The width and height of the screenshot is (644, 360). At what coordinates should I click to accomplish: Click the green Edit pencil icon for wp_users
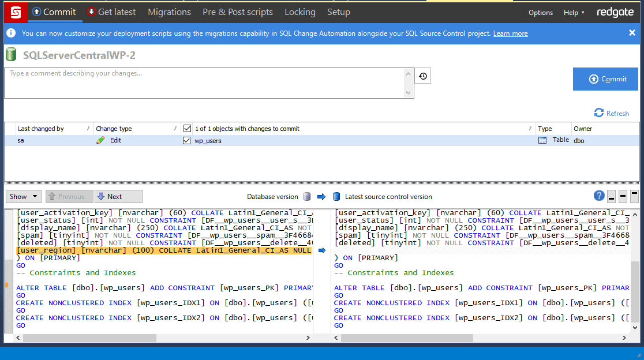coord(102,140)
